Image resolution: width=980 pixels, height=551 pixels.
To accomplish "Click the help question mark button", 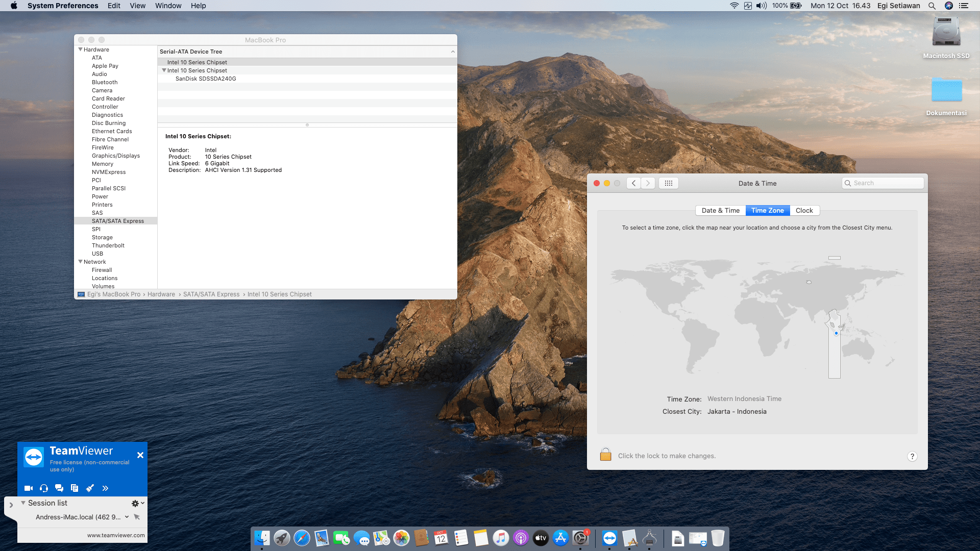I will pos(912,456).
